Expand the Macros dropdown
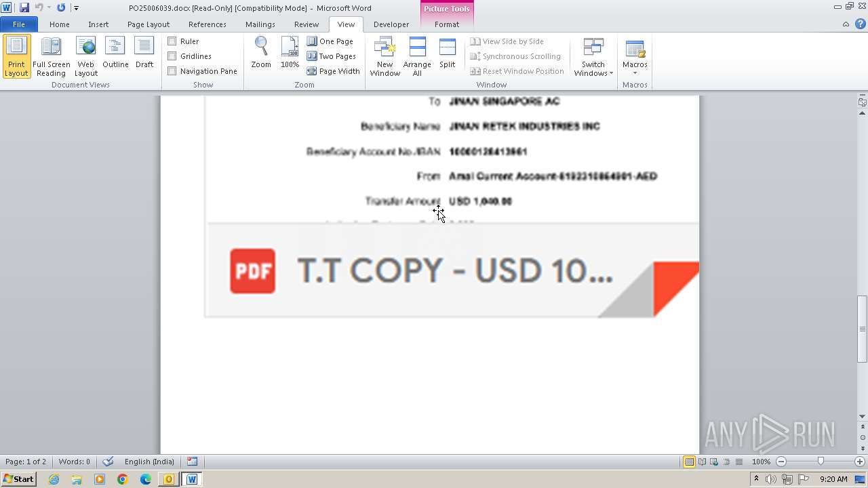 click(x=635, y=56)
